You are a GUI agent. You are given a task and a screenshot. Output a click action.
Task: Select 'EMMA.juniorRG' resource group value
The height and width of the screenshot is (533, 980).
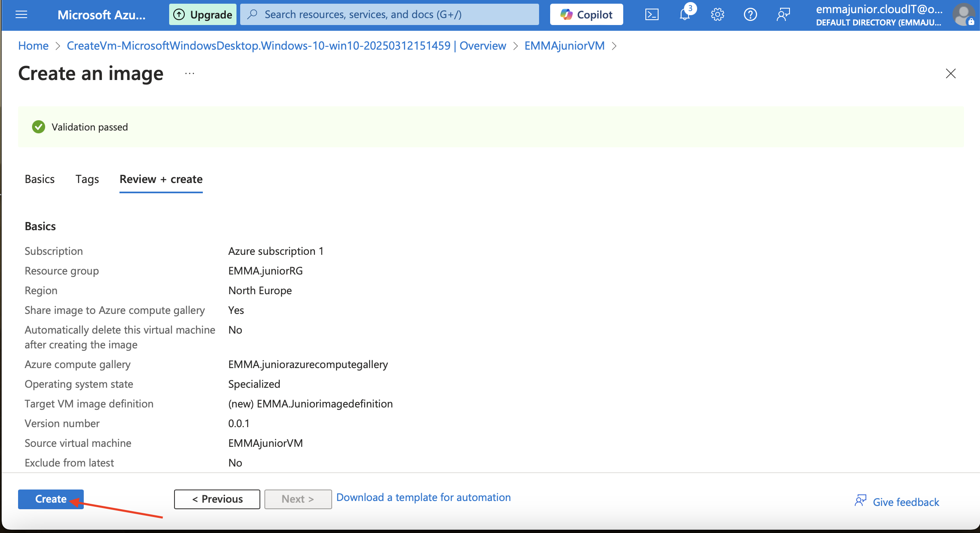(266, 271)
